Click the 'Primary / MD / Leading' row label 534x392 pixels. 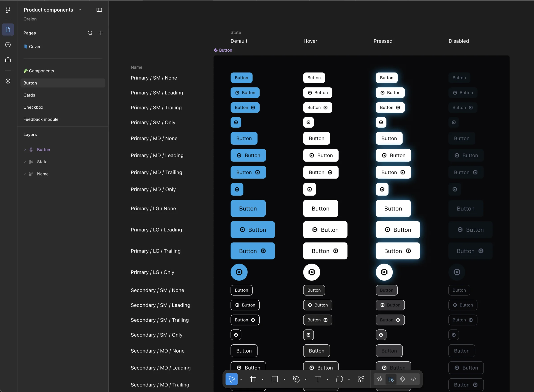click(x=157, y=155)
